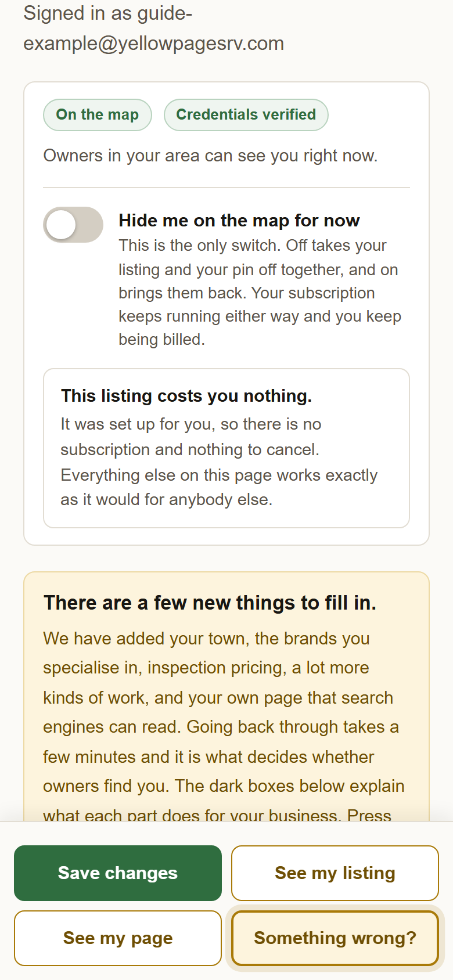Report a problem via Something wrong?
The image size is (453, 980).
click(x=335, y=938)
